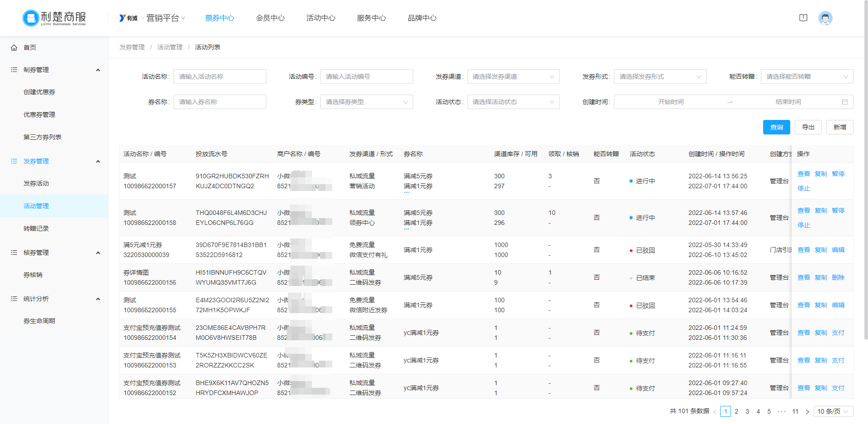Collapse the 制券管理 sidebar group
868x424 pixels.
pos(98,70)
